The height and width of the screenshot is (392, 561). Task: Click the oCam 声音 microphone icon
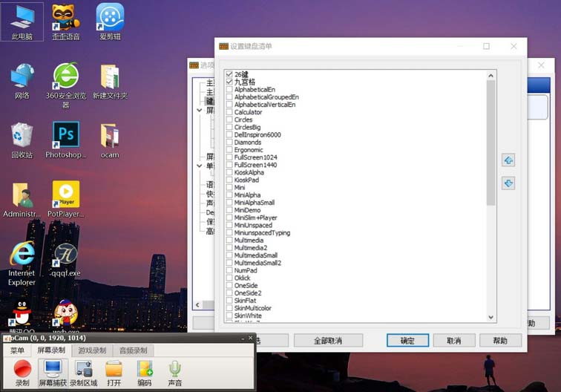[175, 373]
